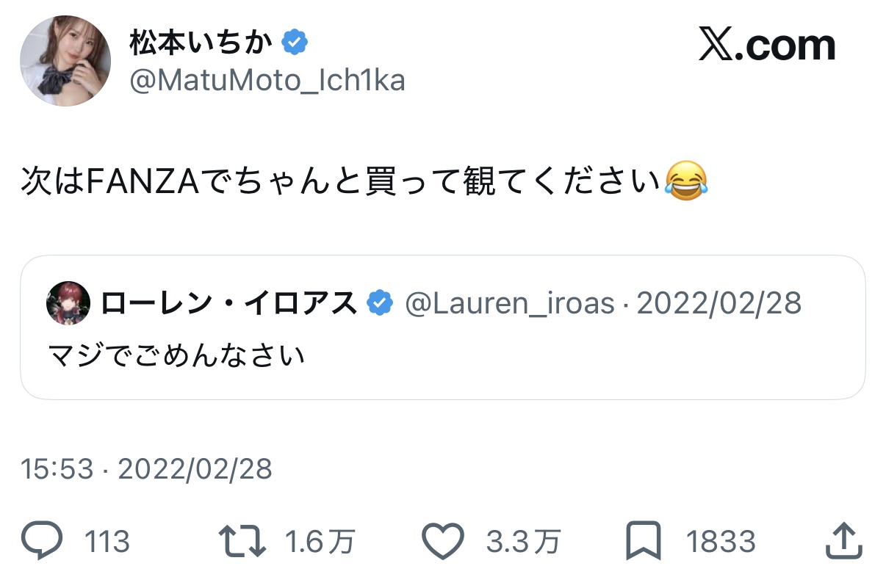Open the quoted tweet text マジでごめんなさい
This screenshot has width=886, height=588.
click(176, 357)
